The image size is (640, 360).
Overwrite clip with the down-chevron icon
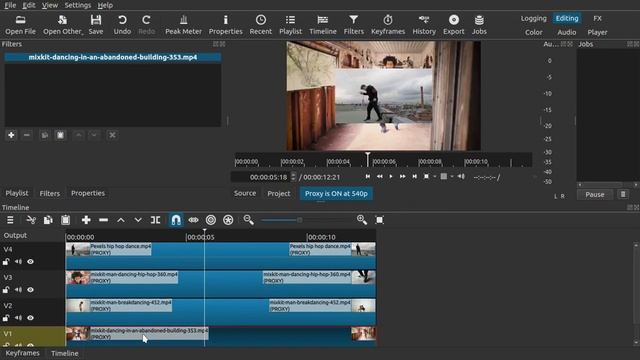click(x=138, y=220)
